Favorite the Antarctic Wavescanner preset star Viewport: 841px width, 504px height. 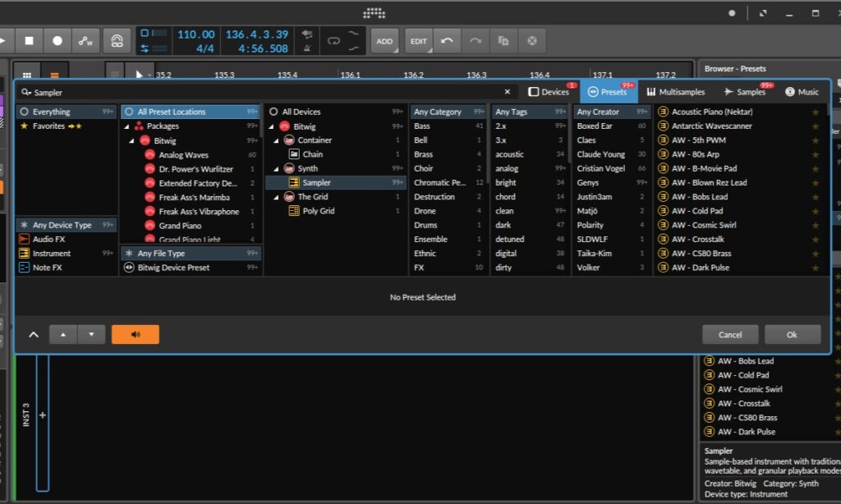tap(816, 126)
